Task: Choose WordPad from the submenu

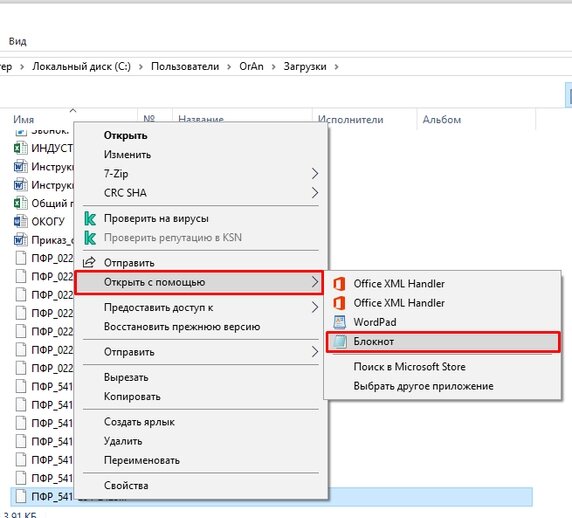Action: tap(375, 322)
